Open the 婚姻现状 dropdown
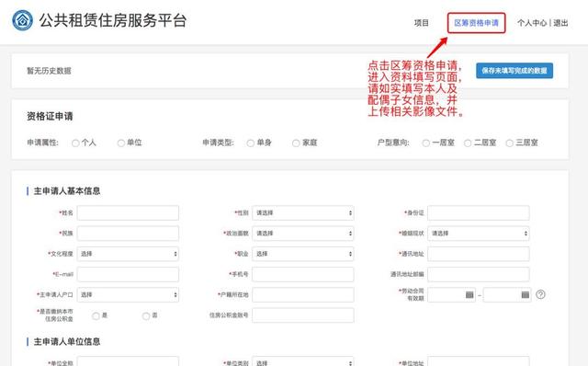The height and width of the screenshot is (366, 588). point(479,233)
